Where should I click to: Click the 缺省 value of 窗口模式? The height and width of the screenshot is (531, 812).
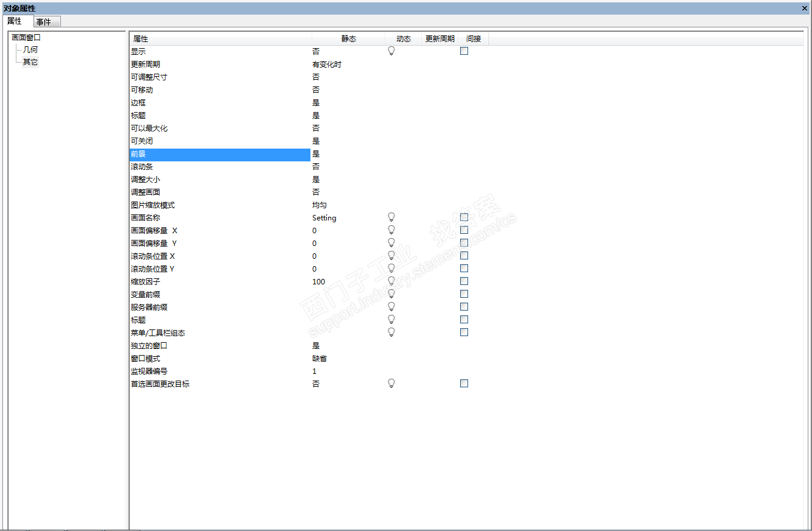(x=320, y=359)
